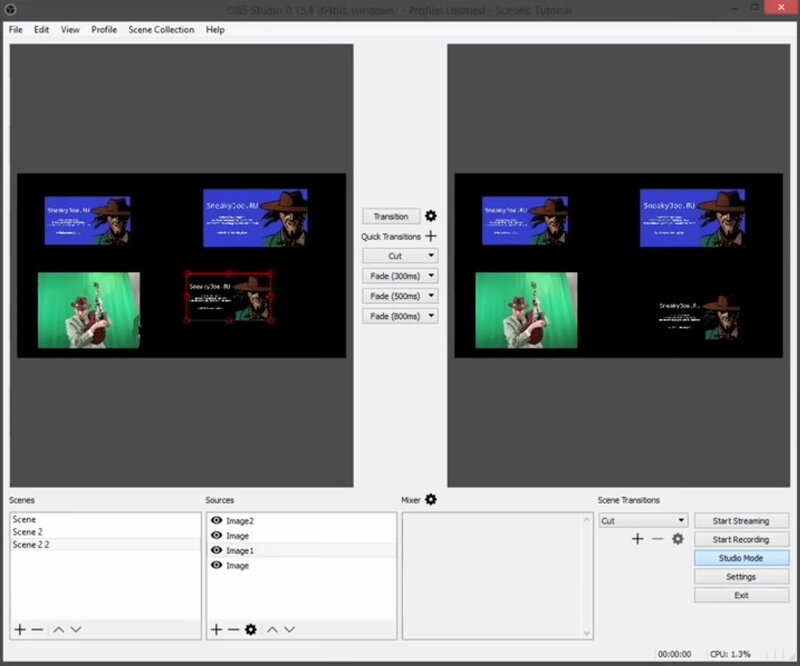The width and height of the screenshot is (800, 666).
Task: Open the View menu
Action: click(70, 30)
